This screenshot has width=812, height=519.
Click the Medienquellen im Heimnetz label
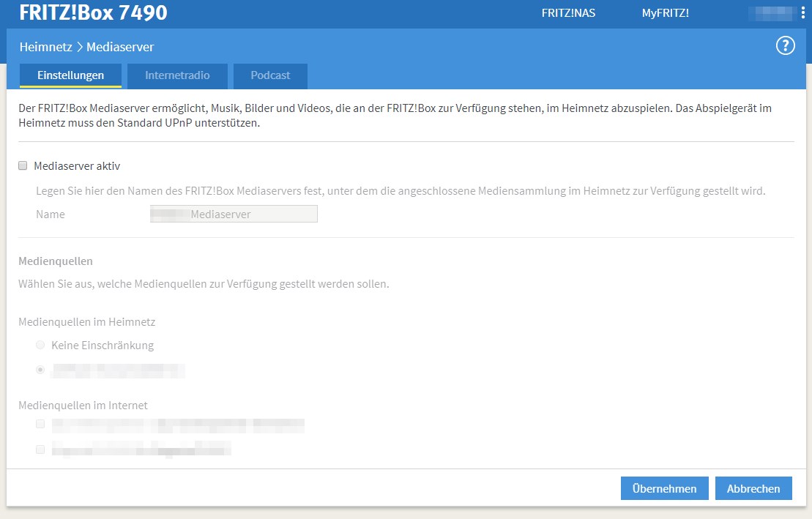(87, 321)
